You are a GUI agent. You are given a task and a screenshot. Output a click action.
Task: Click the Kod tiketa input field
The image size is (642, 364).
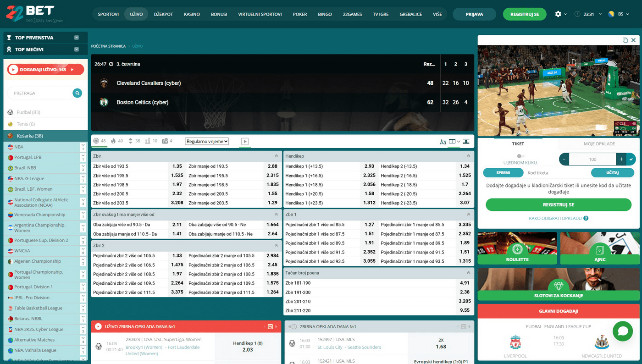[556, 173]
